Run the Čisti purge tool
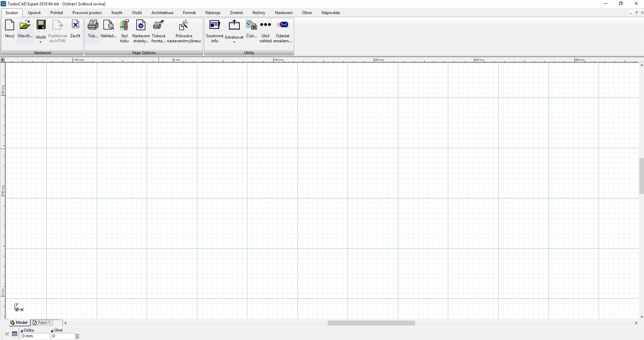 [x=251, y=29]
